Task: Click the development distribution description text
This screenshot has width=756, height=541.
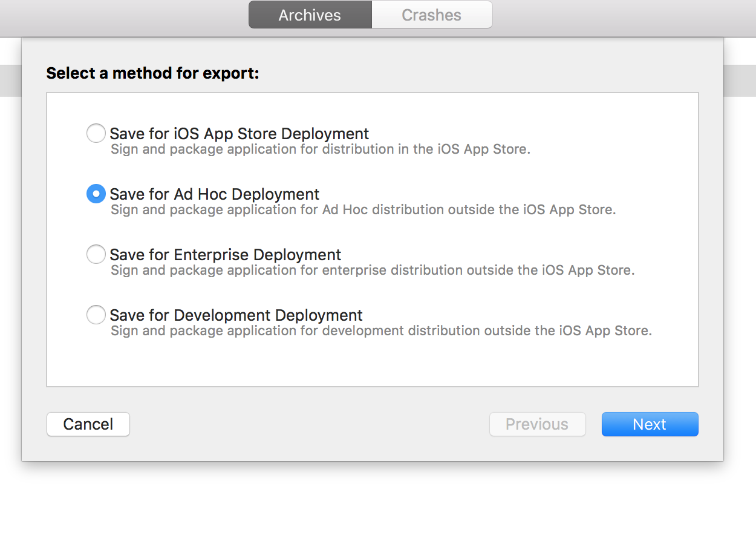Action: [x=381, y=331]
